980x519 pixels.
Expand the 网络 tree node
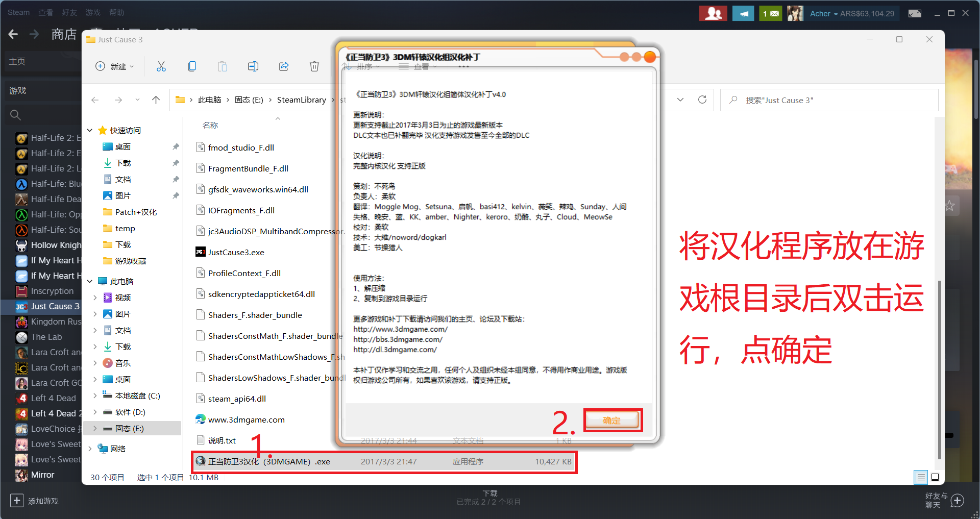click(x=90, y=449)
